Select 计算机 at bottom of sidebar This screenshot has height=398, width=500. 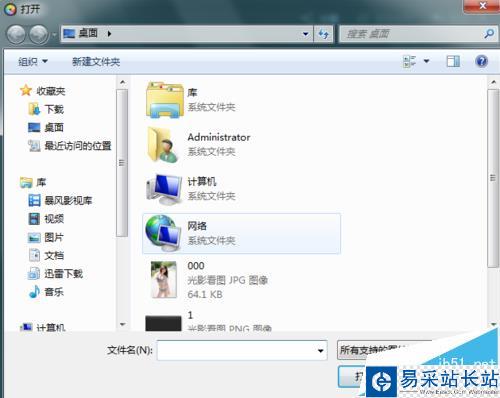51,327
